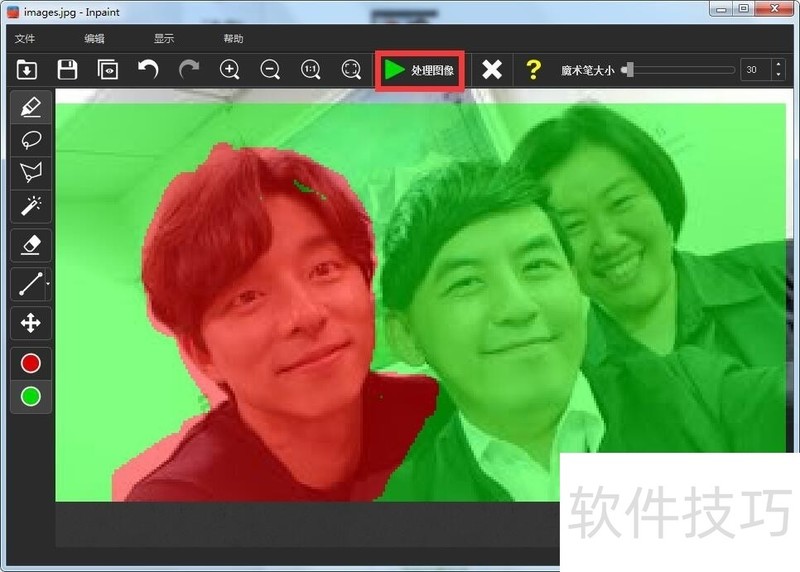Decrease magic pen size with down arrow
Screen dimensions: 800x572
tap(778, 74)
